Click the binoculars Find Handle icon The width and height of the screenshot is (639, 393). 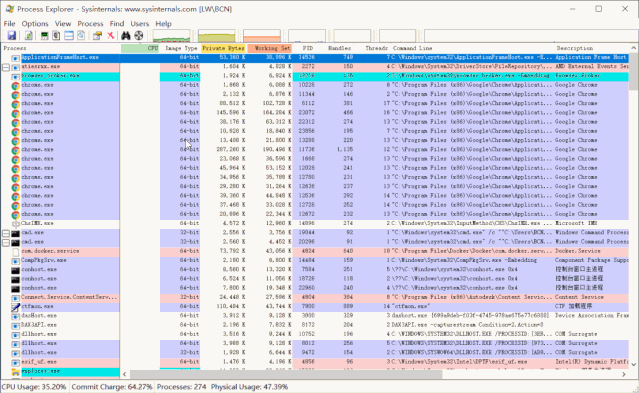point(126,35)
